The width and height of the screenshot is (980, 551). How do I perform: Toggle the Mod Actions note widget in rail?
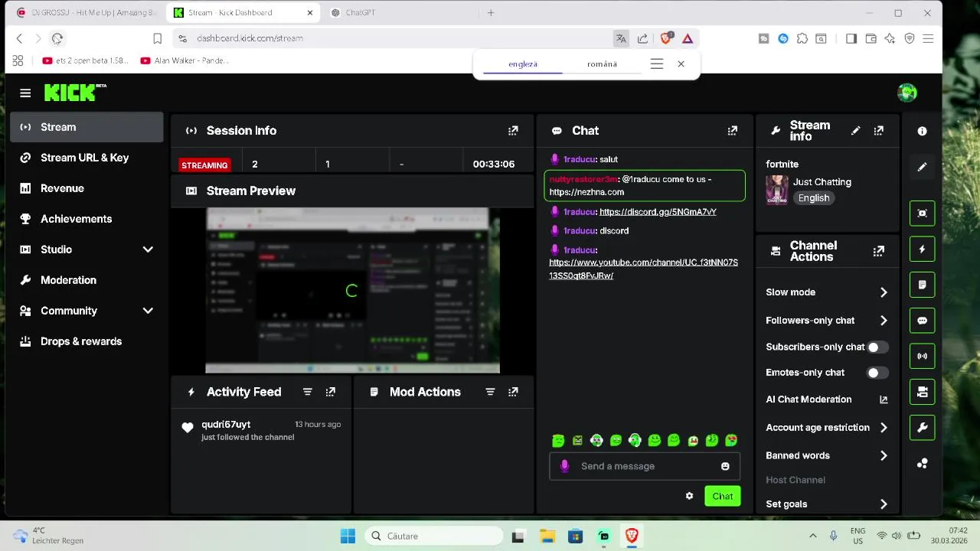click(x=922, y=285)
